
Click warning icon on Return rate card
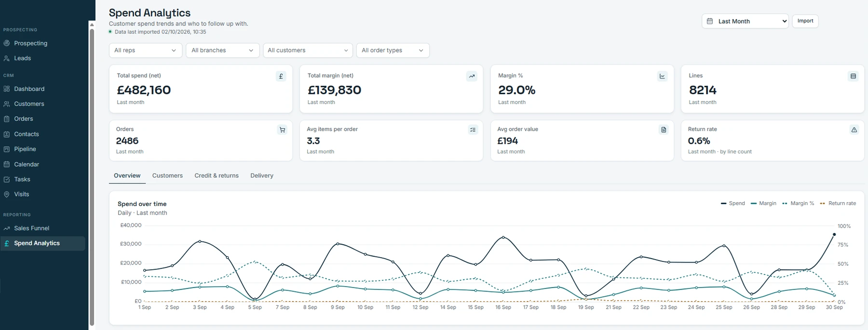tap(854, 130)
